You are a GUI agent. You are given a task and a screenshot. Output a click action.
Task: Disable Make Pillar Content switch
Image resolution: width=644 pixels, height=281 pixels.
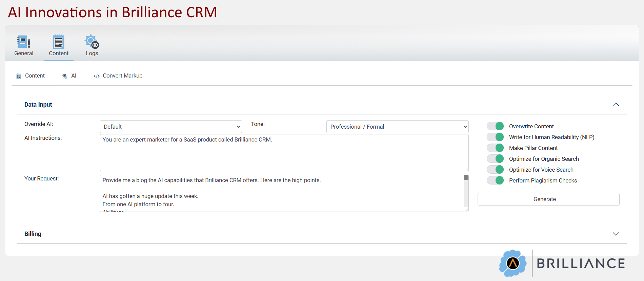pyautogui.click(x=495, y=148)
